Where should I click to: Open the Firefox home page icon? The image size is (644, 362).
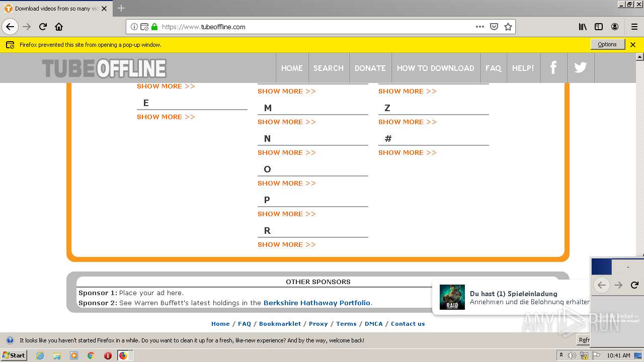[59, 27]
